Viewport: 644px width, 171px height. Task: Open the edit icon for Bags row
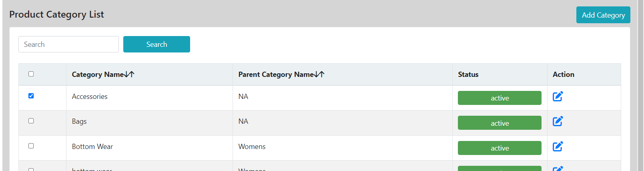[558, 121]
